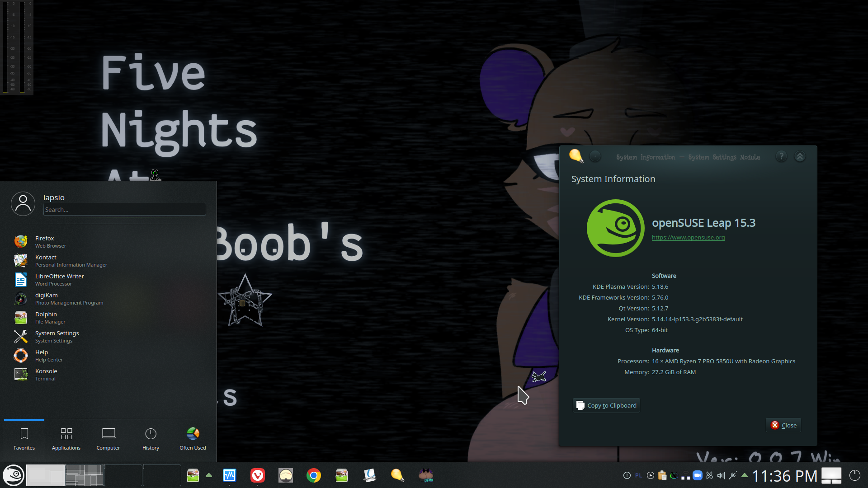Open the Zoom tray icon
The image size is (868, 488).
tap(698, 475)
